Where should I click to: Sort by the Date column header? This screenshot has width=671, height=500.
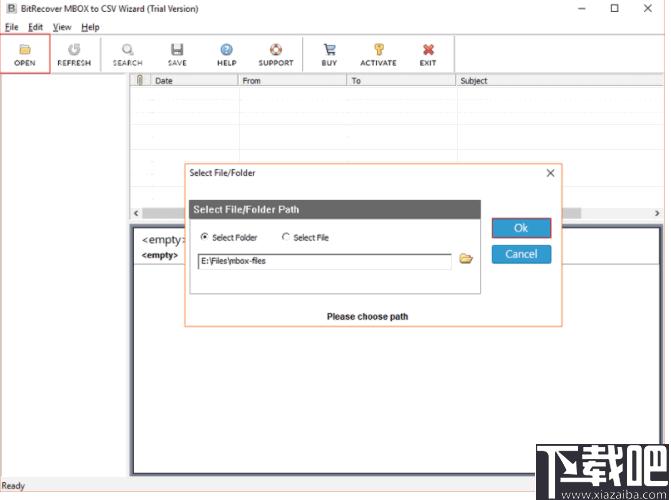194,80
